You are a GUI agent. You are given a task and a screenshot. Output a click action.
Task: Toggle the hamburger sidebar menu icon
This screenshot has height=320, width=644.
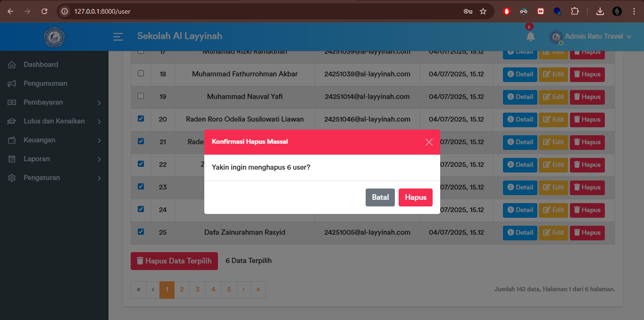(118, 36)
